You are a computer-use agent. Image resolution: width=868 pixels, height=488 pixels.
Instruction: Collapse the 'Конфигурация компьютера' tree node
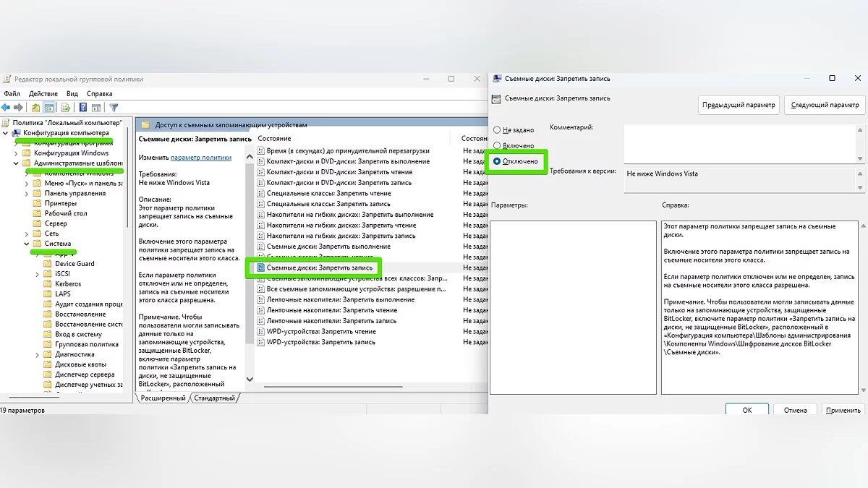coord(6,133)
